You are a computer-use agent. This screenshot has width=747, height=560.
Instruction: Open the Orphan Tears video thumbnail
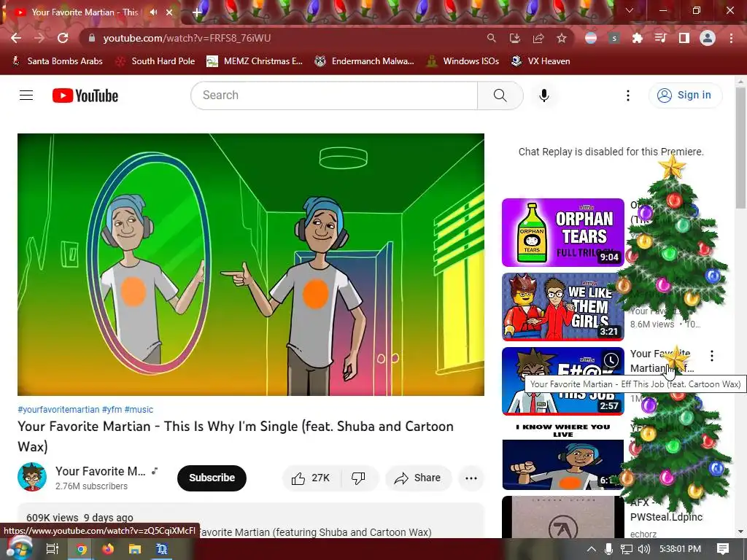(x=562, y=233)
